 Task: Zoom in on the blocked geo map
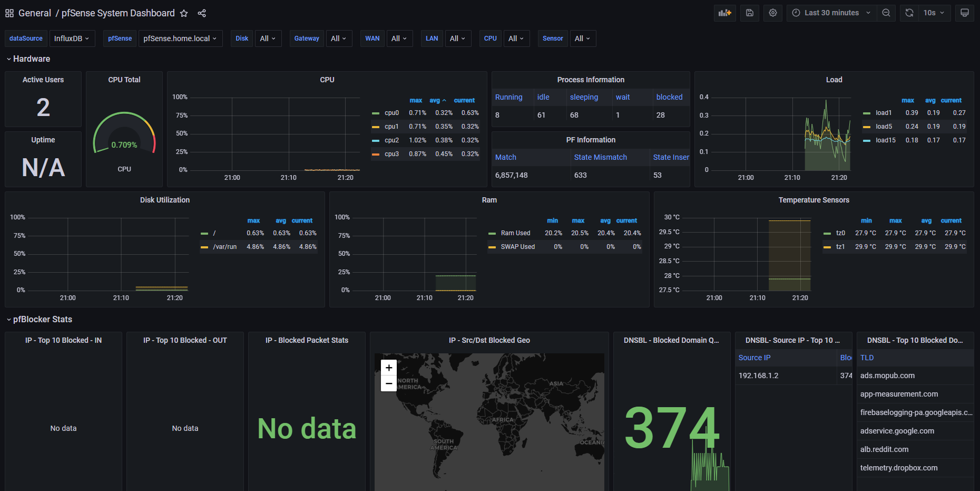(389, 368)
